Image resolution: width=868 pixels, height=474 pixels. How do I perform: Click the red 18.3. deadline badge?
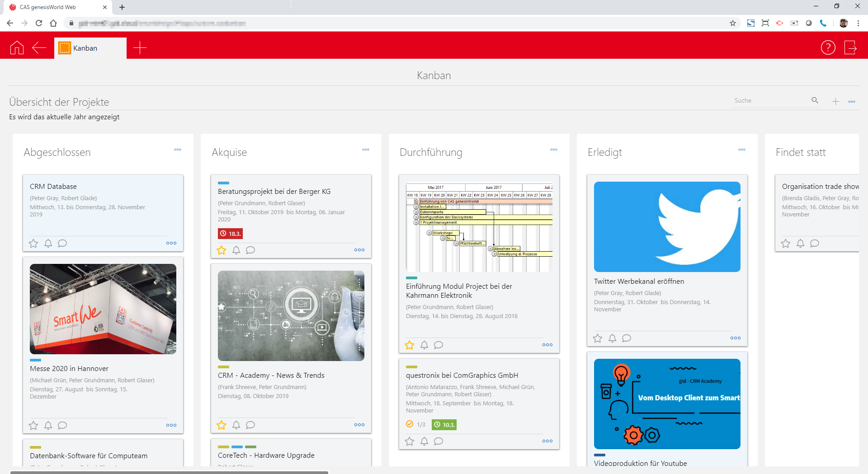[x=231, y=234]
